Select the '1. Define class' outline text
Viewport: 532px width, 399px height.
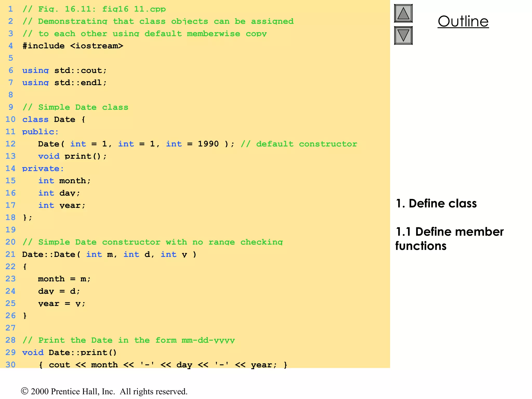[x=436, y=203]
